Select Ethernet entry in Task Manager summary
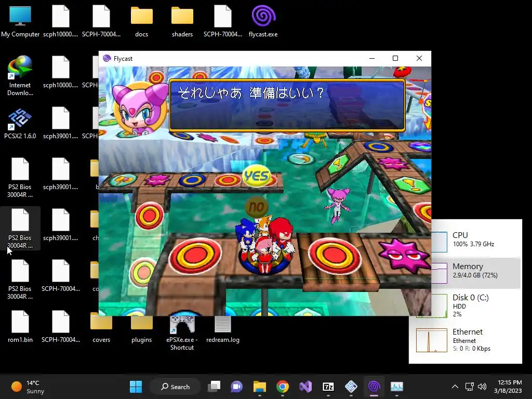 [x=465, y=340]
